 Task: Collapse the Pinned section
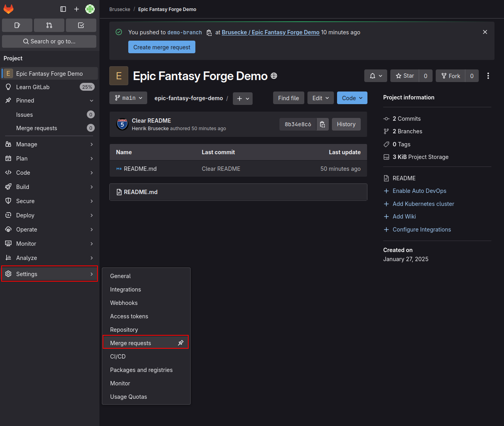[x=50, y=101]
